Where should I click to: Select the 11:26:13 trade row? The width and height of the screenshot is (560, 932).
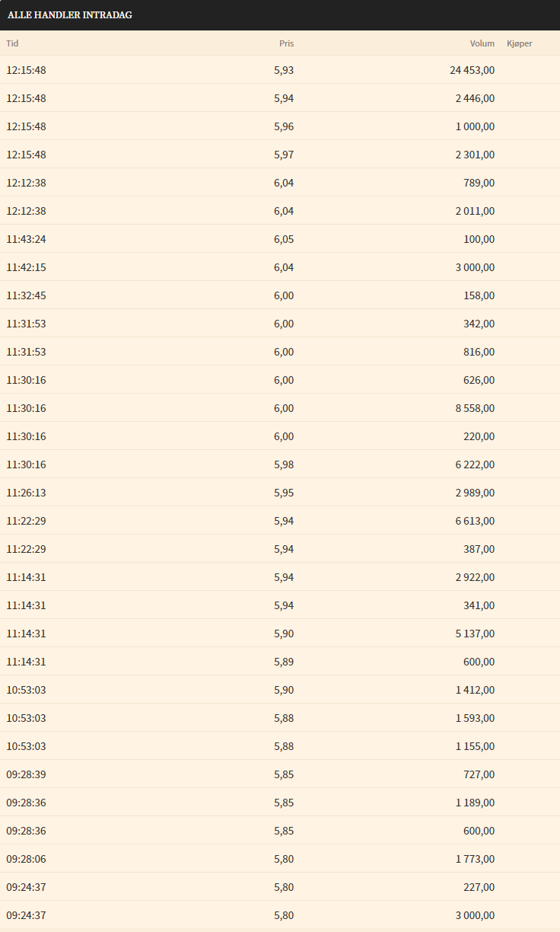click(x=280, y=493)
